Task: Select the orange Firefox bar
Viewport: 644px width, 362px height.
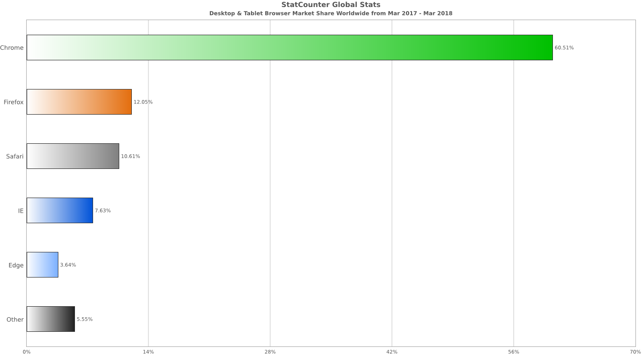Action: 79,102
